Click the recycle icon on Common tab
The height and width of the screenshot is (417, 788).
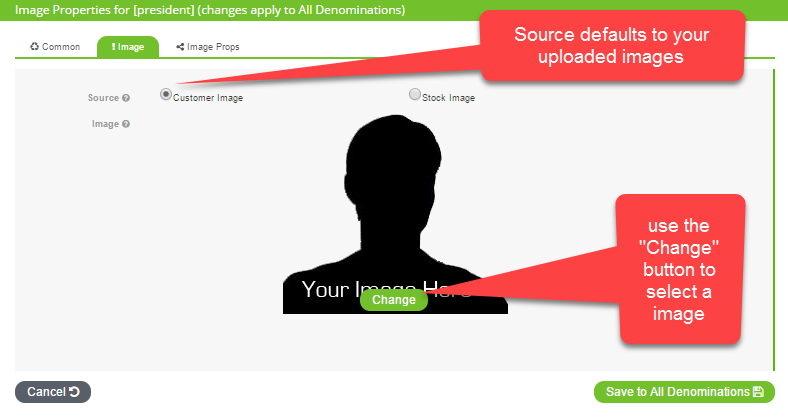(34, 47)
